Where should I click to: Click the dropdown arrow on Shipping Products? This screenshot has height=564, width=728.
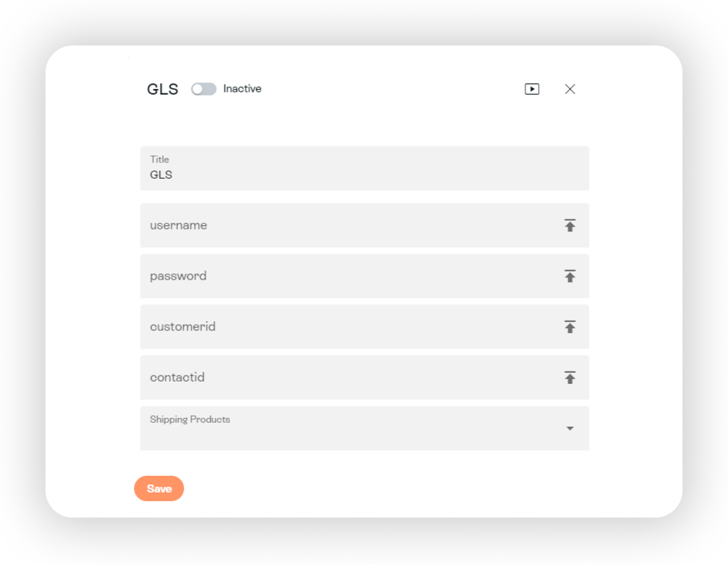569,428
